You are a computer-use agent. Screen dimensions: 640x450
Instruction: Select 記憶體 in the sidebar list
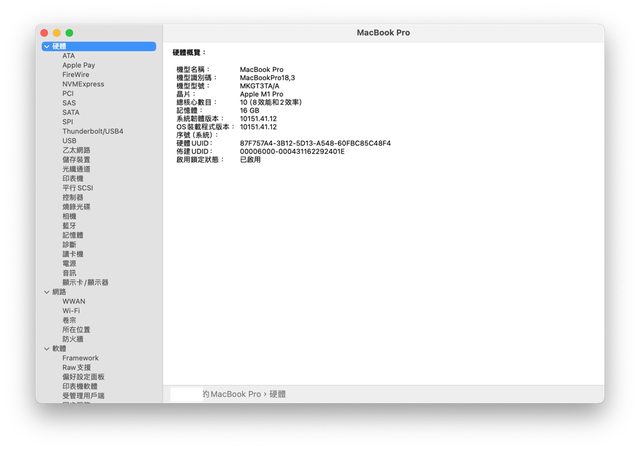tap(73, 235)
